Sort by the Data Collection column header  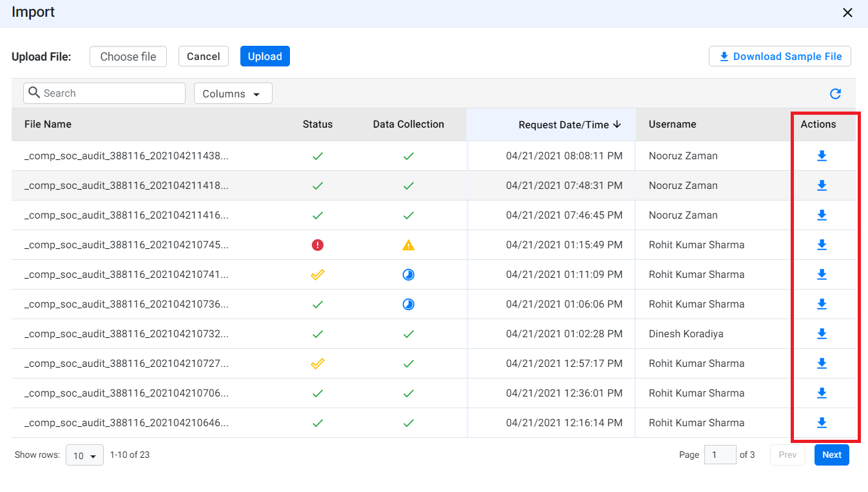click(409, 124)
